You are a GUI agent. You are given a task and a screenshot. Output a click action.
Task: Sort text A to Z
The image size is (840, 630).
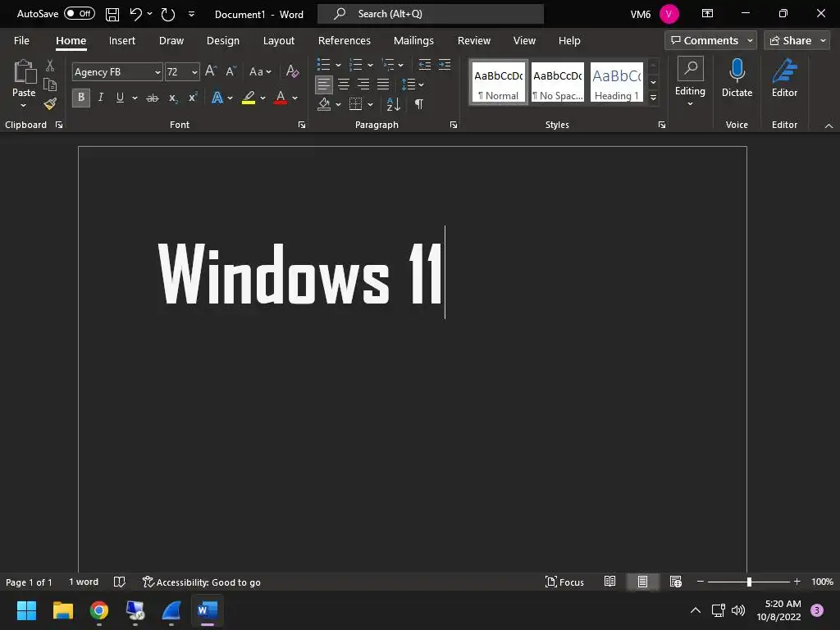[393, 104]
